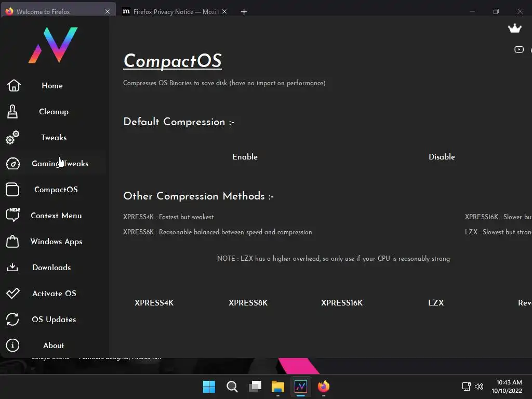
Task: Click the 'Default Compression :-' heading
Action: click(x=179, y=122)
